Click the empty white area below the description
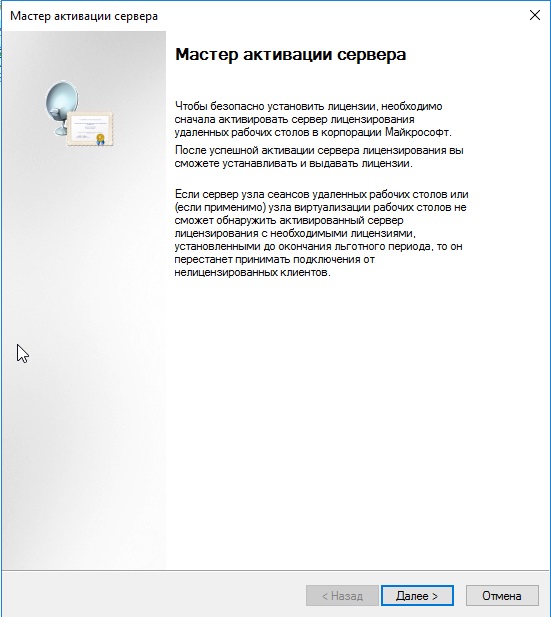551x617 pixels. pyautogui.click(x=358, y=421)
